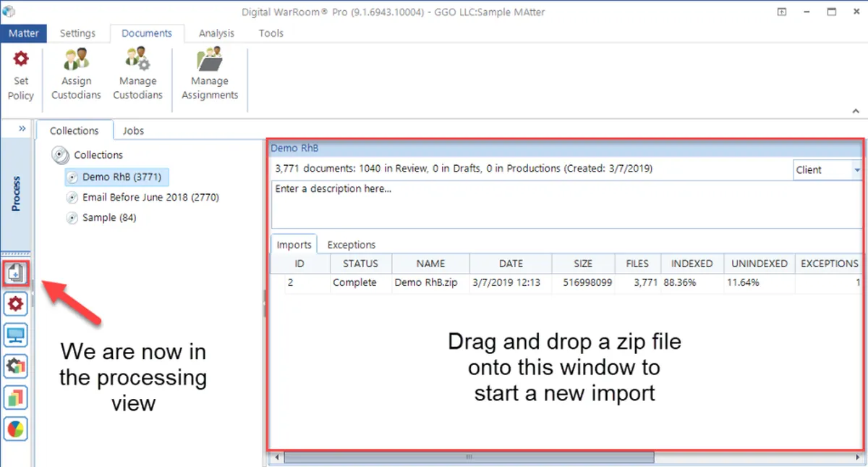Select the Collections panel tab
Image resolution: width=868 pixels, height=467 pixels.
point(74,131)
